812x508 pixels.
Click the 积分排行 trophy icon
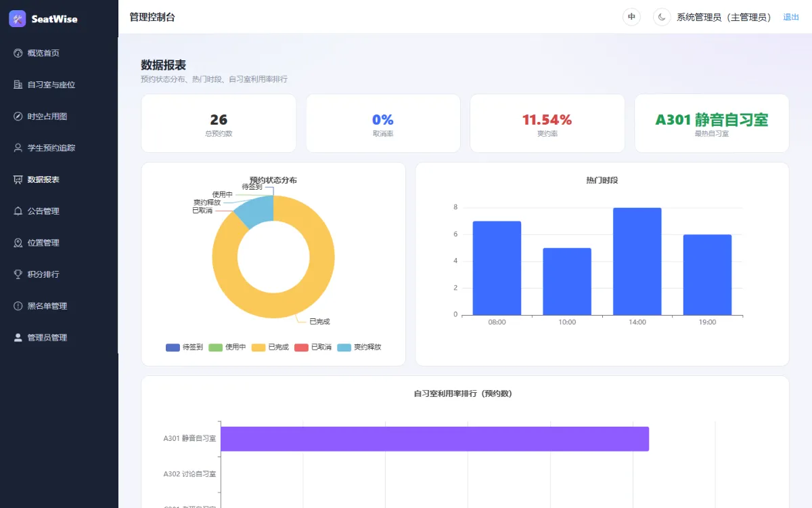tap(18, 274)
